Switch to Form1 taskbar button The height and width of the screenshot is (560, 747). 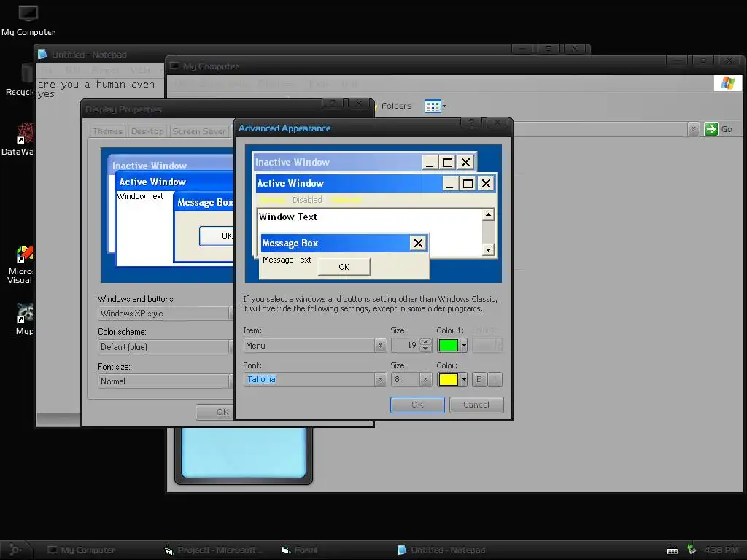pyautogui.click(x=300, y=550)
